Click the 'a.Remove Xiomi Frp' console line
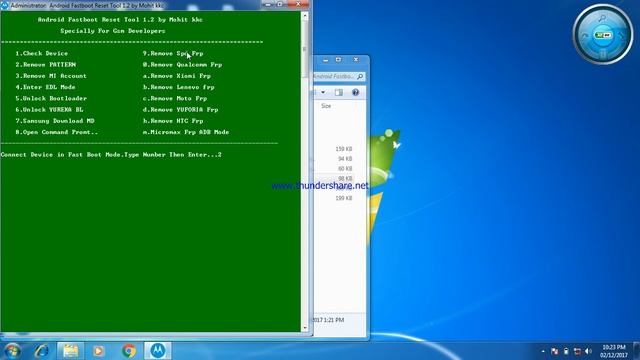Viewport: 640px width, 360px height. pyautogui.click(x=177, y=76)
